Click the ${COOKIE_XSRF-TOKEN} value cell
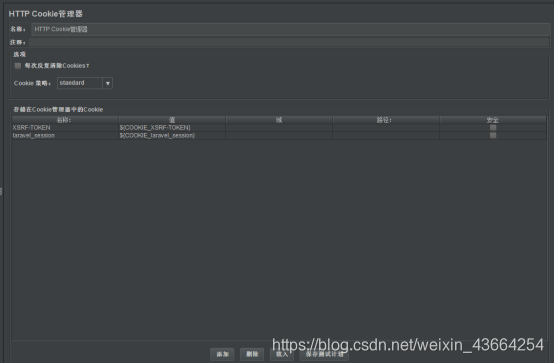 pos(172,128)
